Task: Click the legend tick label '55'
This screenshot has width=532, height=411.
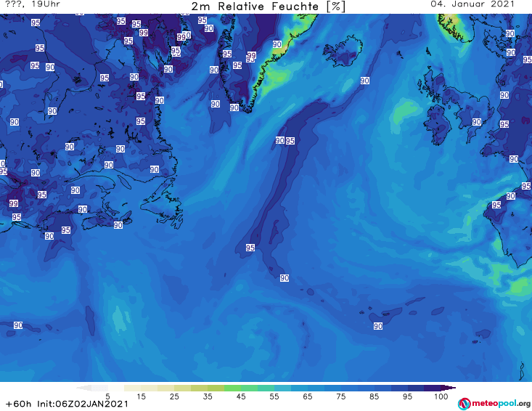Action: click(274, 396)
